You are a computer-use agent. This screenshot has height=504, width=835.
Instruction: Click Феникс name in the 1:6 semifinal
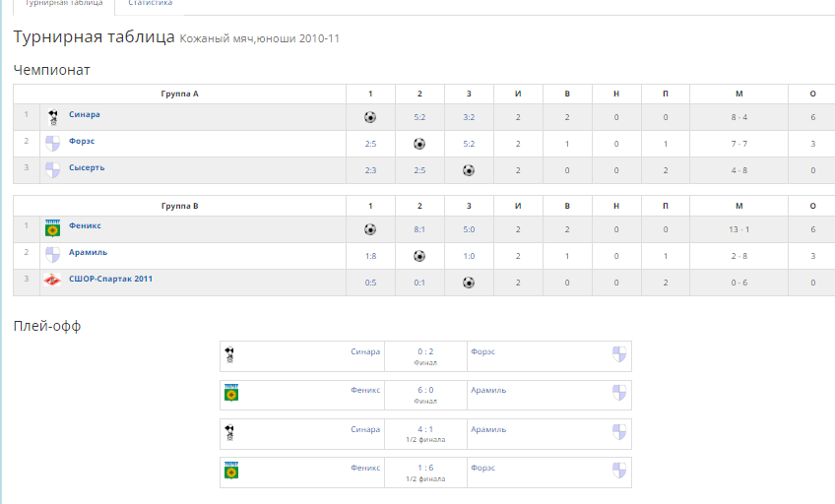coord(365,468)
